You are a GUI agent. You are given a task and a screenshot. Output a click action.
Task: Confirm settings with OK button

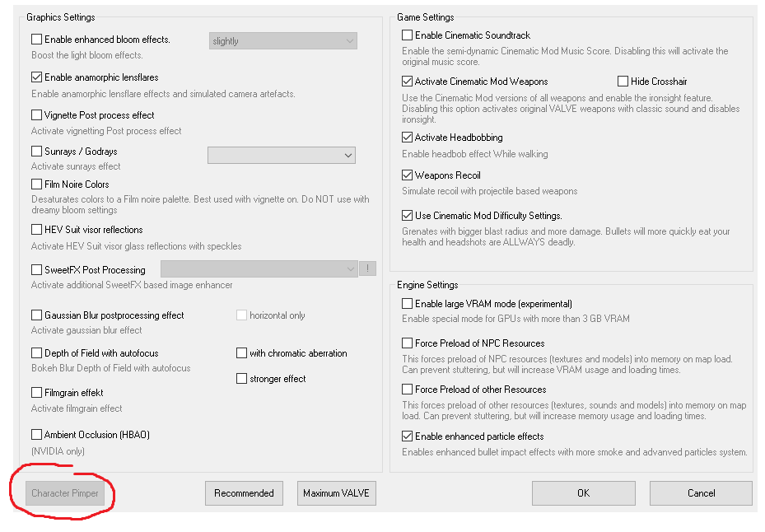[x=583, y=493]
